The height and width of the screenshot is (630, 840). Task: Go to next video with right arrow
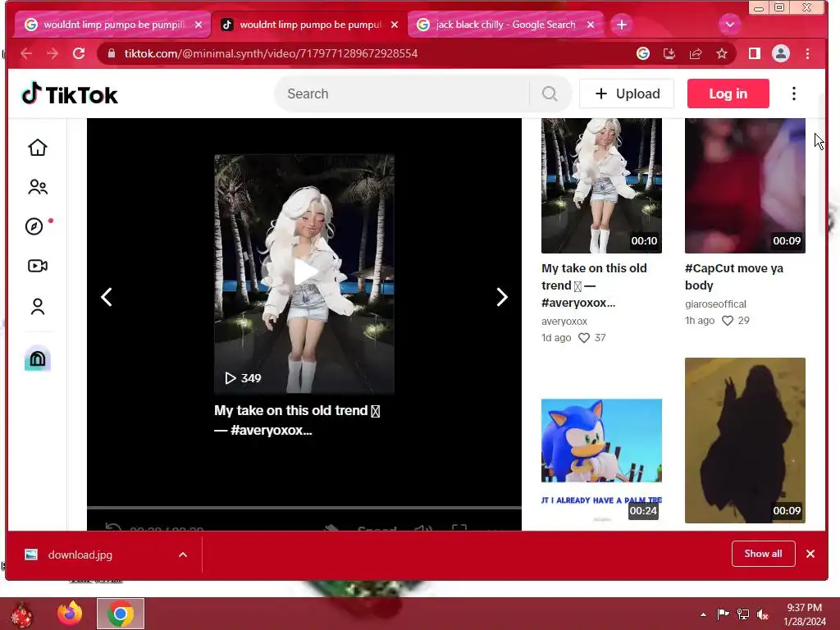[501, 297]
